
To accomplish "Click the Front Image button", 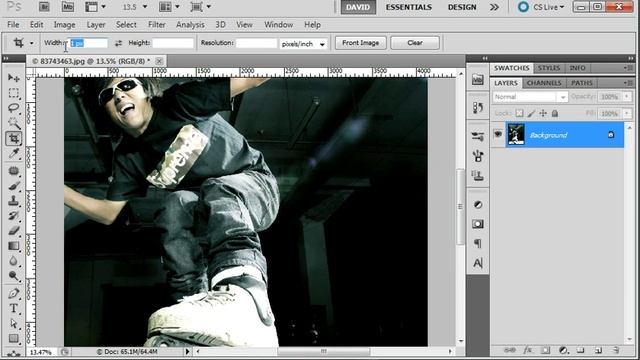I will pos(360,43).
